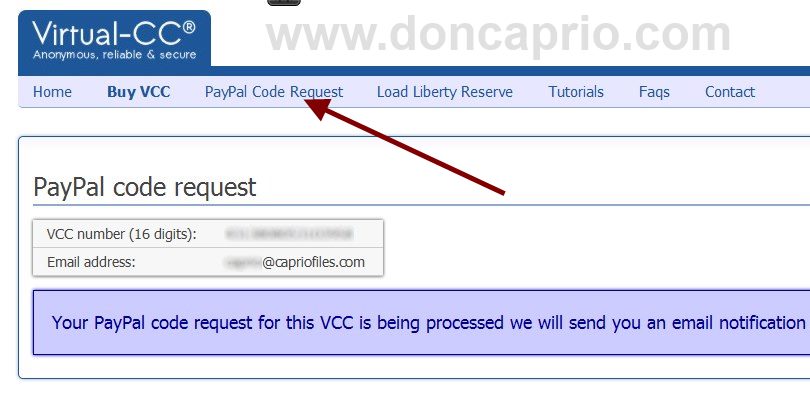Screen dimensions: 810x401
Task: Go to the Home page
Action: 52,92
